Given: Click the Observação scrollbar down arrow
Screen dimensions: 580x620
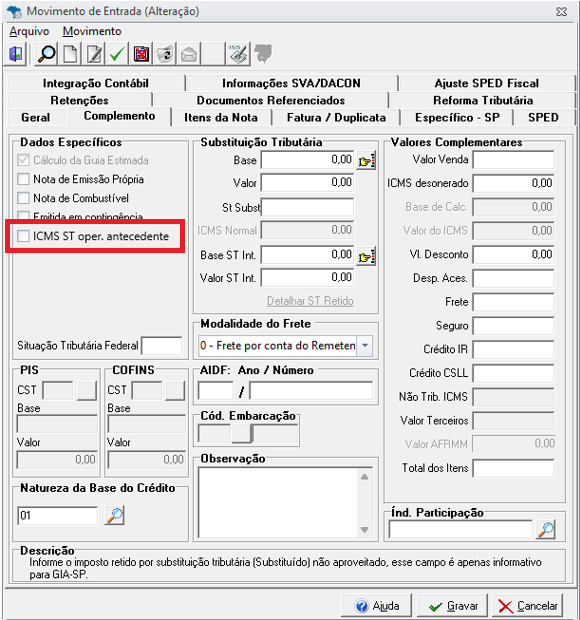Looking at the screenshot, I should tap(365, 529).
